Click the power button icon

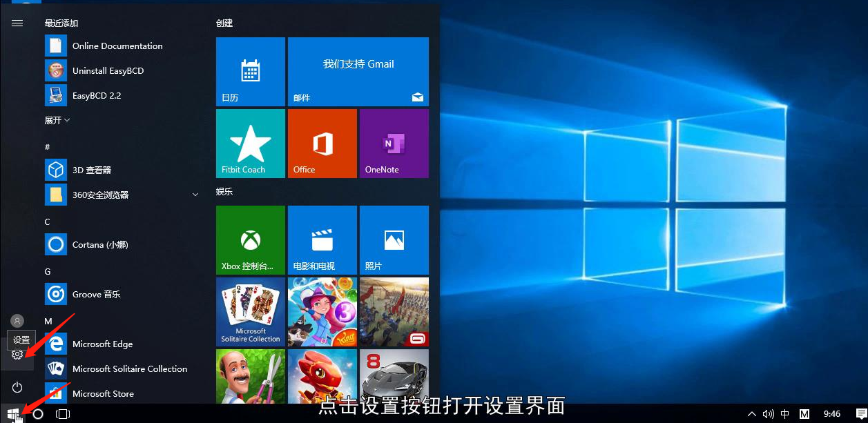(17, 387)
